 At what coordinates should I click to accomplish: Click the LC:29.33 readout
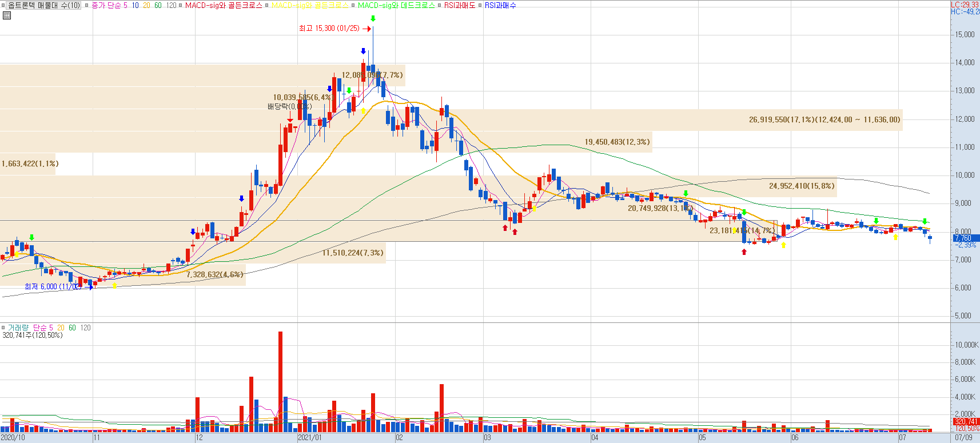click(965, 5)
